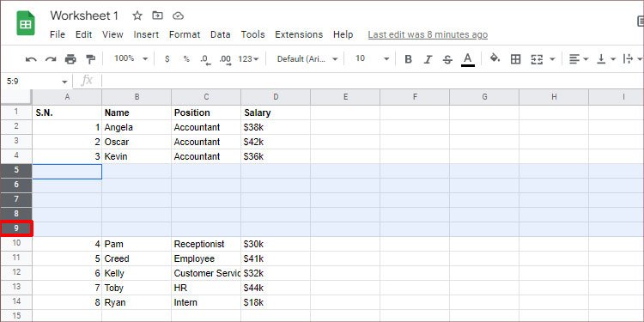Toggle strikethrough formatting
The image size is (644, 322).
[447, 59]
